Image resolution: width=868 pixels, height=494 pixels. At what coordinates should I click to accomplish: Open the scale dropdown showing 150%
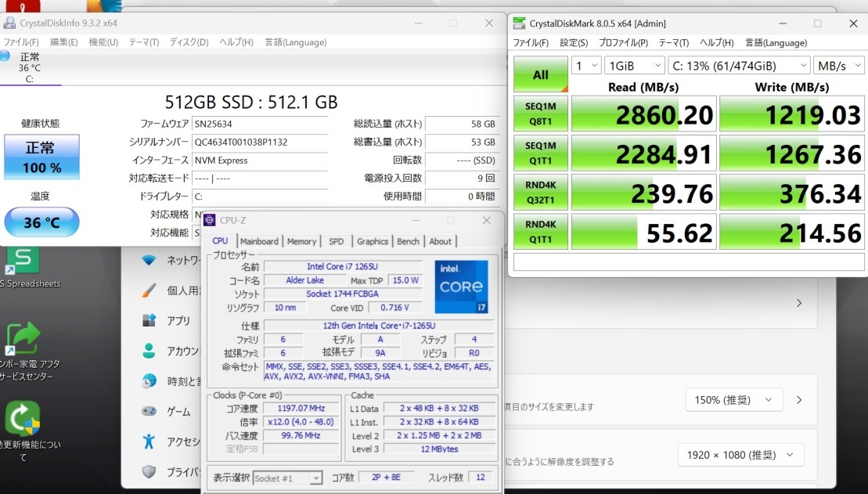click(734, 400)
